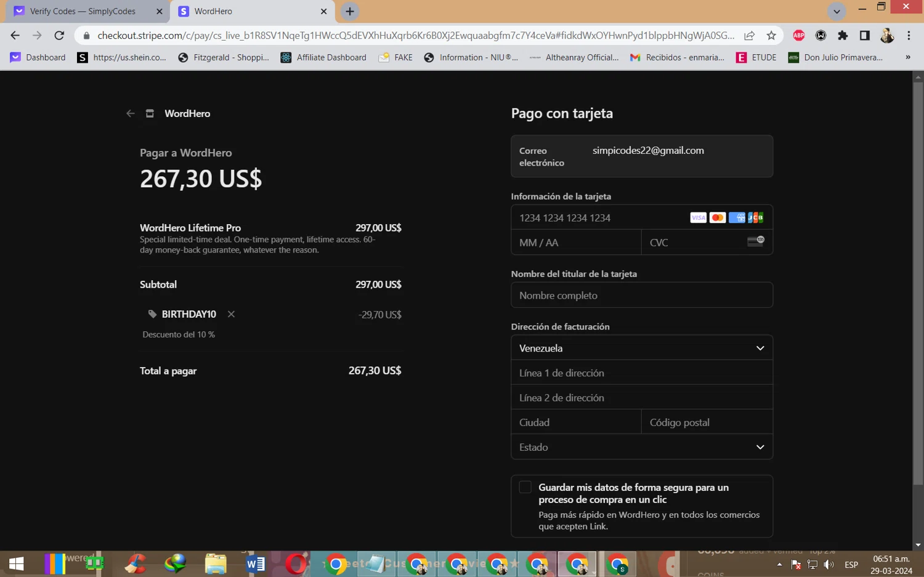Open Altheanray Official bookmark
The width and height of the screenshot is (924, 577).
pos(574,57)
